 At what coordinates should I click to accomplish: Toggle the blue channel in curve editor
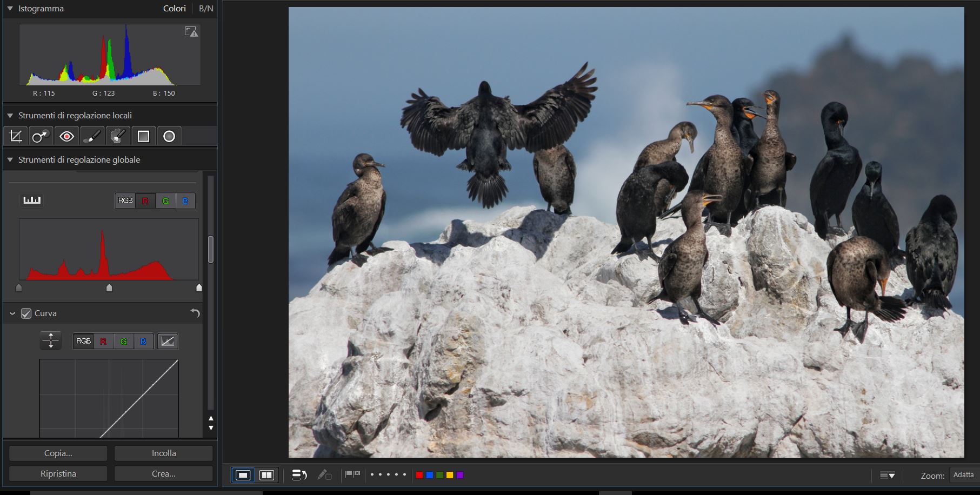pyautogui.click(x=143, y=342)
